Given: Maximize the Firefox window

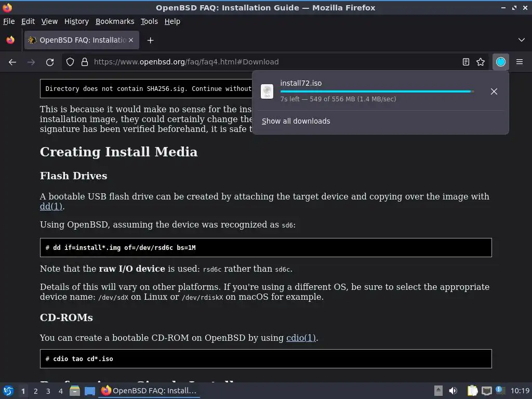Looking at the screenshot, I should 514,7.
